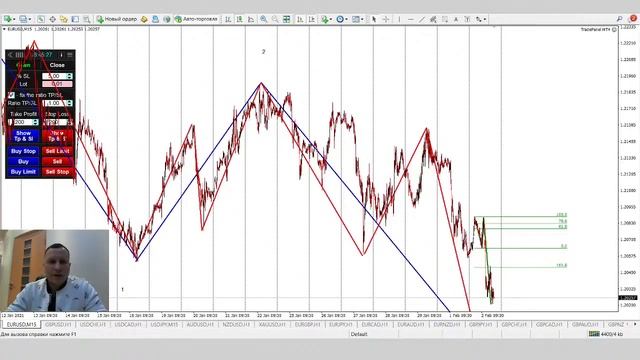The height and width of the screenshot is (360, 640).
Task: Open the Strategy Tester icon
Action: pyautogui.click(x=87, y=19)
